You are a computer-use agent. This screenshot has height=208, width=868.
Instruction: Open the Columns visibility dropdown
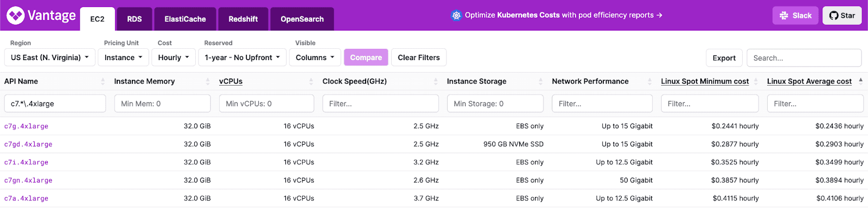[315, 57]
